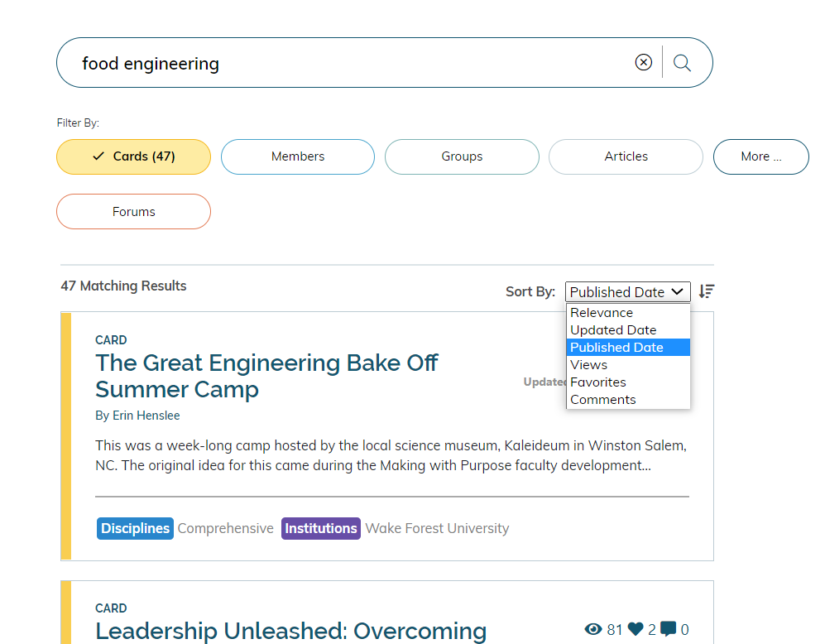The height and width of the screenshot is (644, 825).
Task: Click the heart favorites icon
Action: (x=636, y=629)
